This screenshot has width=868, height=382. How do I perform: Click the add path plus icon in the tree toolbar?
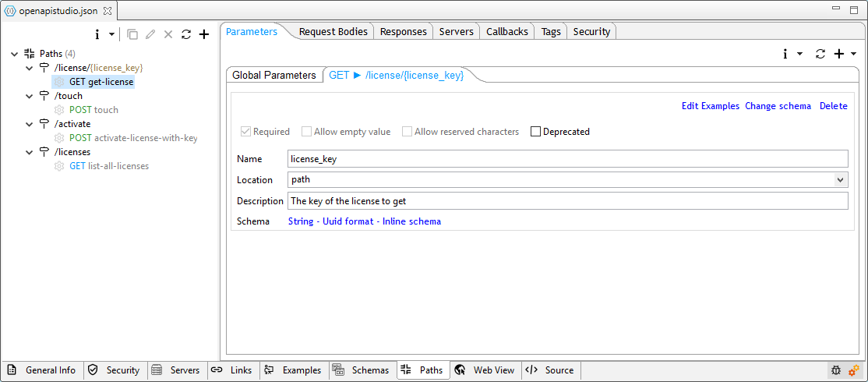point(204,34)
